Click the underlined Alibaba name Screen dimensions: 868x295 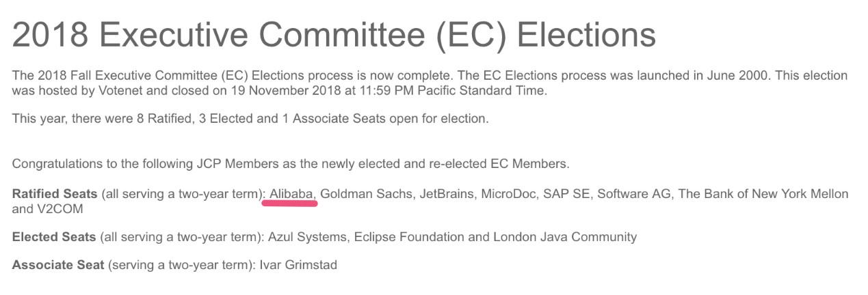291,194
